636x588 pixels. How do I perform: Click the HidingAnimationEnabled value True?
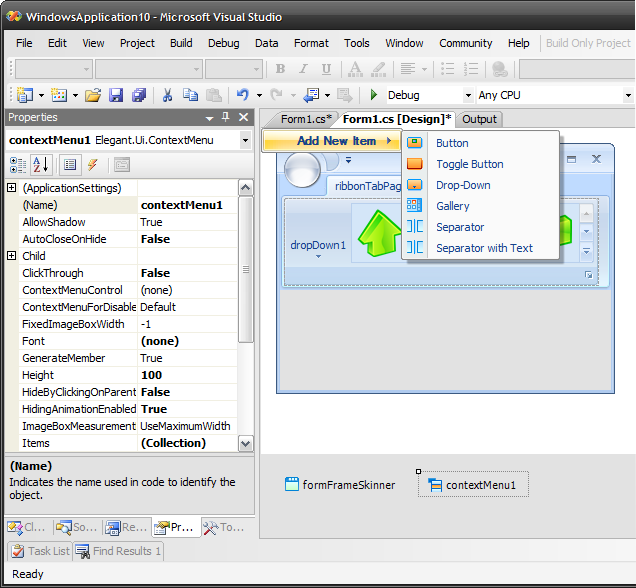tap(187, 409)
